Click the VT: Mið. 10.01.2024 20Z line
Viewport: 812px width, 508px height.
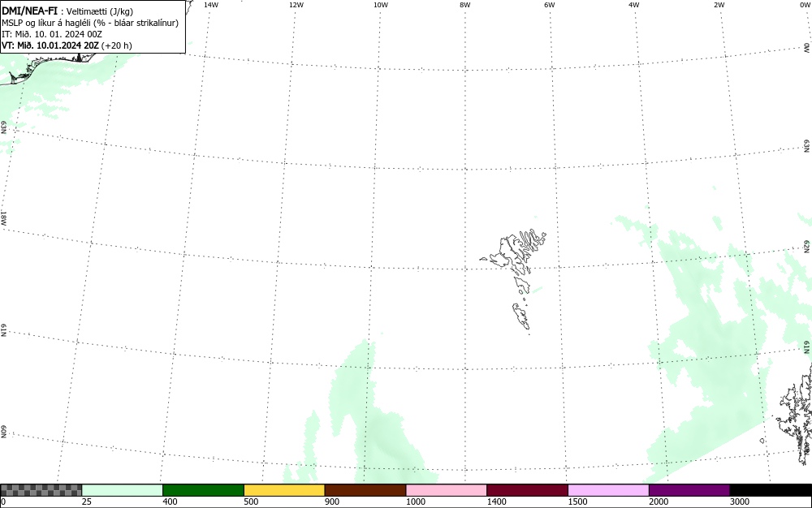click(x=67, y=45)
